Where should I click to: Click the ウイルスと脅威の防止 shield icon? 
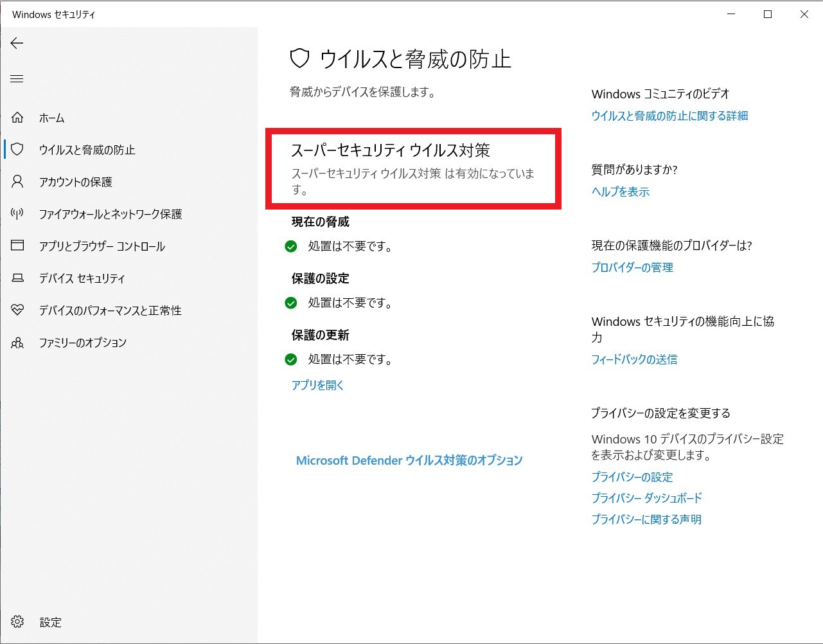[17, 149]
